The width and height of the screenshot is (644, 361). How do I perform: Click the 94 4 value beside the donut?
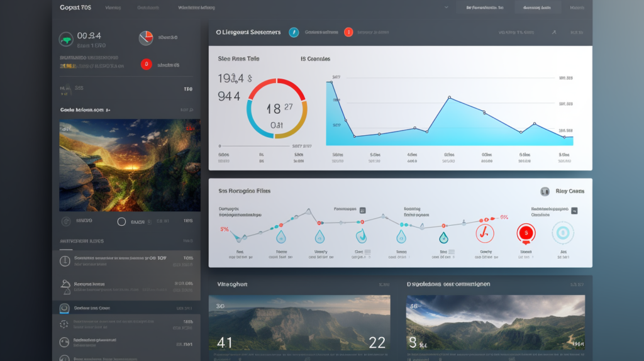[x=229, y=96]
